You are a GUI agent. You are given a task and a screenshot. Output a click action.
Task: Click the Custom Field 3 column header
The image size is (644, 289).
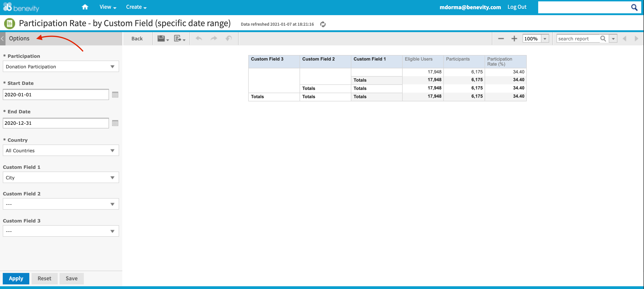274,62
